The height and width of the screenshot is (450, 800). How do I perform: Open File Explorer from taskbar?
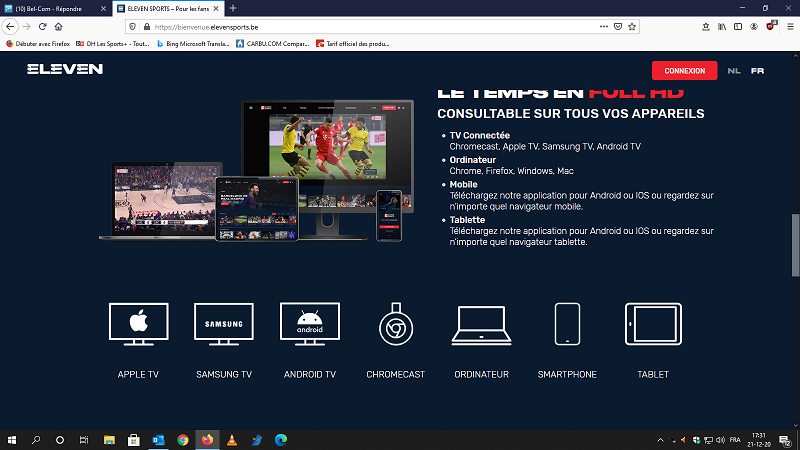(x=109, y=440)
